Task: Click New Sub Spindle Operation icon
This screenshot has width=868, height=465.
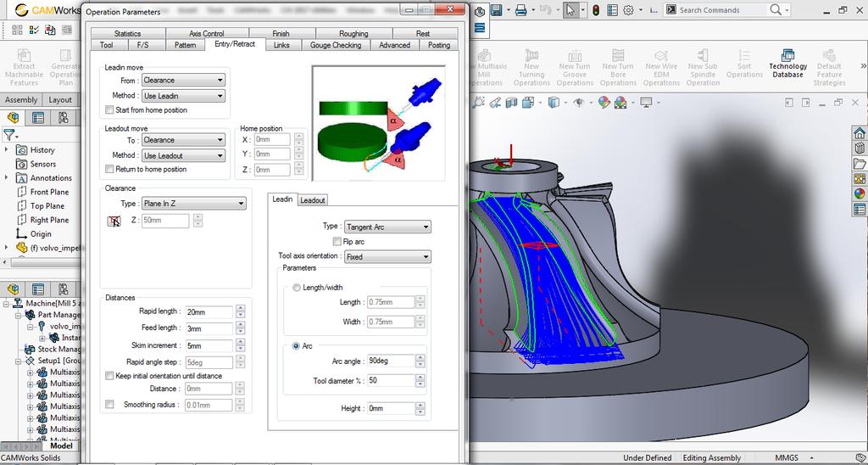Action: [x=703, y=56]
